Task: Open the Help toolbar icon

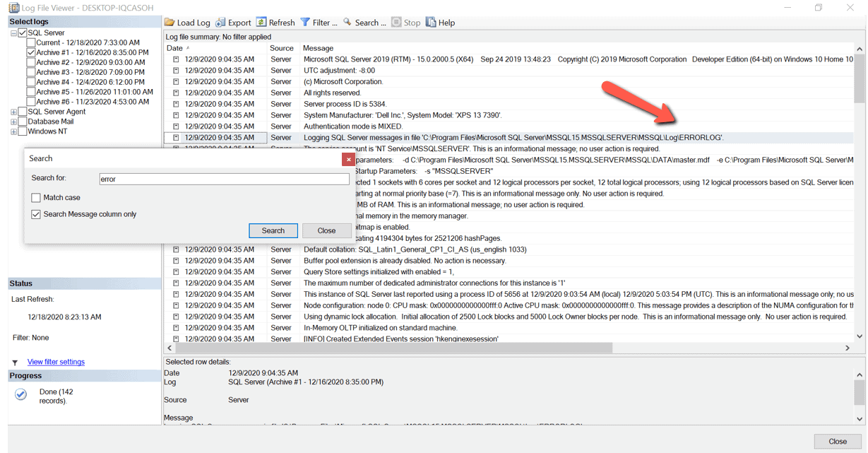Action: (x=431, y=23)
